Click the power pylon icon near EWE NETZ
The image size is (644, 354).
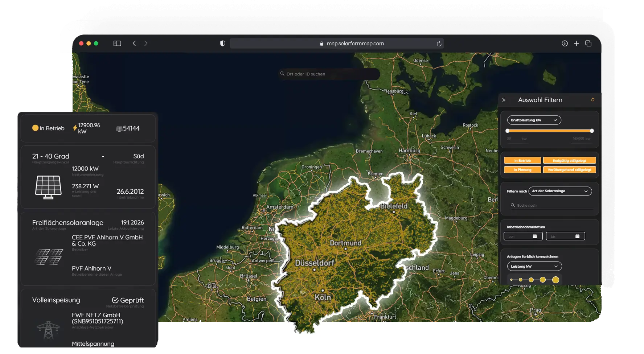click(x=48, y=330)
